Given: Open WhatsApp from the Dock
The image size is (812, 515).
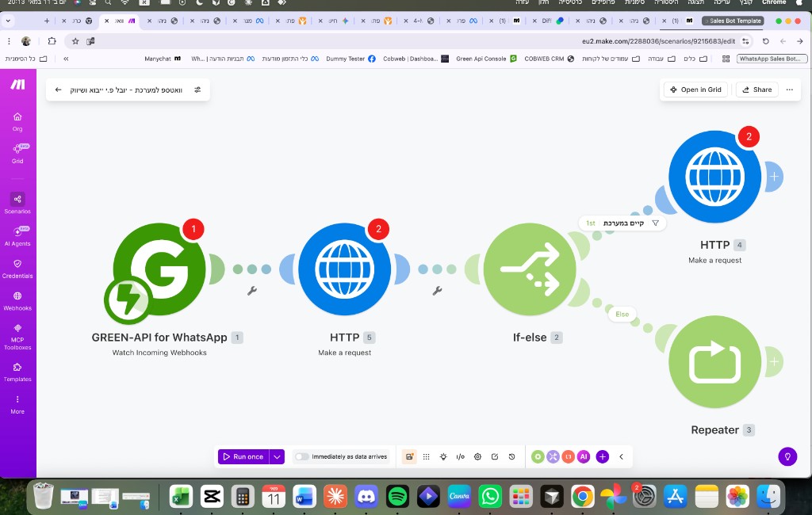Looking at the screenshot, I should click(490, 497).
